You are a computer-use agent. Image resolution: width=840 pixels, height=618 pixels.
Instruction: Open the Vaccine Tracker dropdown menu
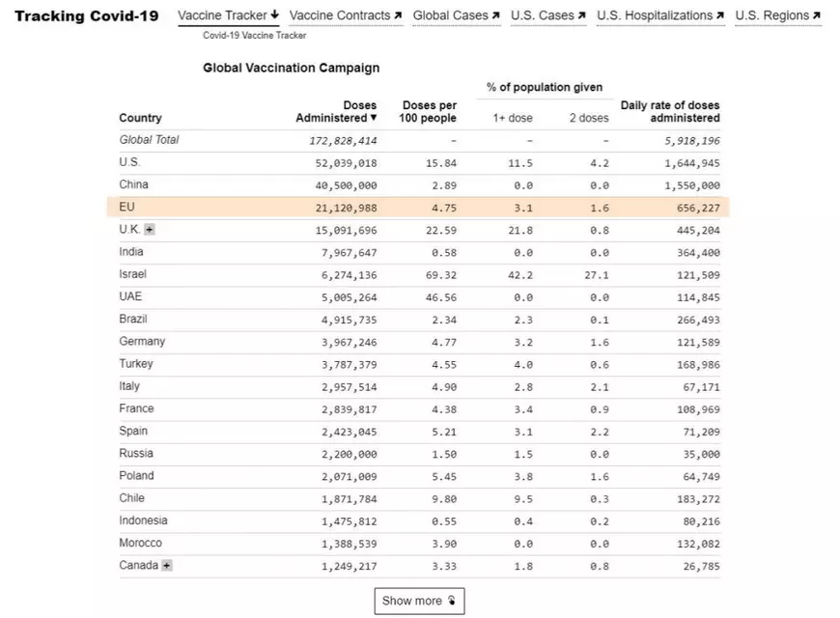[x=224, y=14]
